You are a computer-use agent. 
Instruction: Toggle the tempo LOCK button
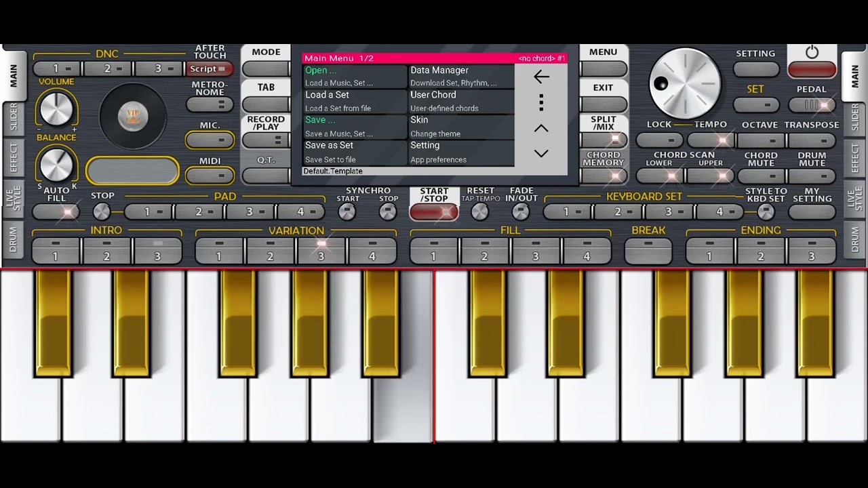pos(660,140)
